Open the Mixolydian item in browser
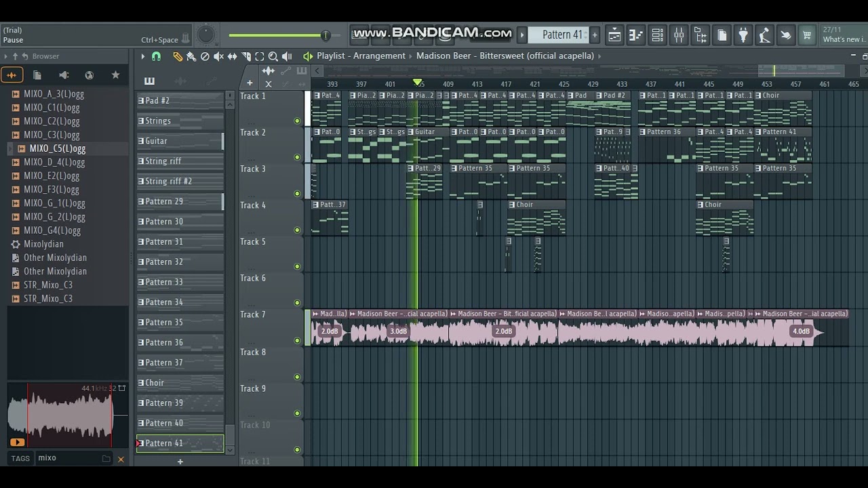 coord(43,244)
